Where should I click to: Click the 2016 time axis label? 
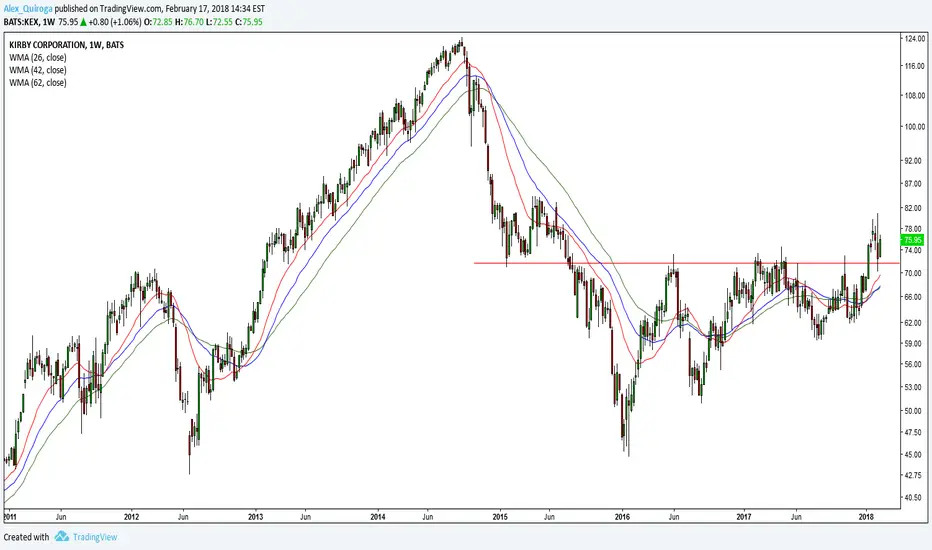click(622, 517)
